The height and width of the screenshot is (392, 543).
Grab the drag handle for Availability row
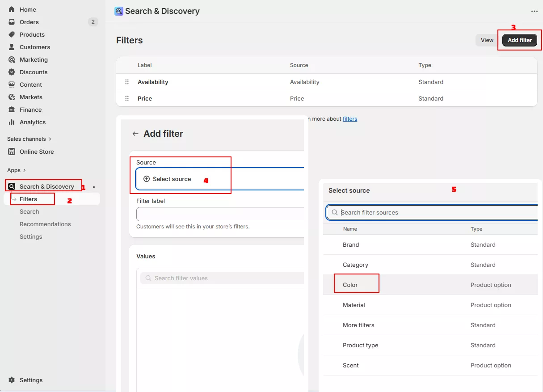pos(127,82)
